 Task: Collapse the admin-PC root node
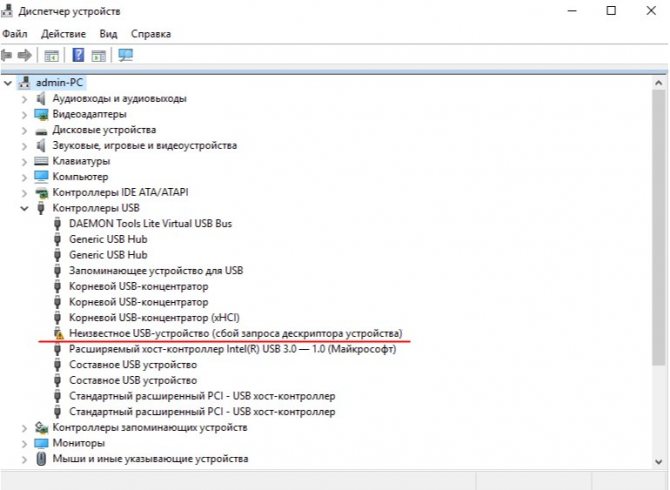pyautogui.click(x=8, y=83)
